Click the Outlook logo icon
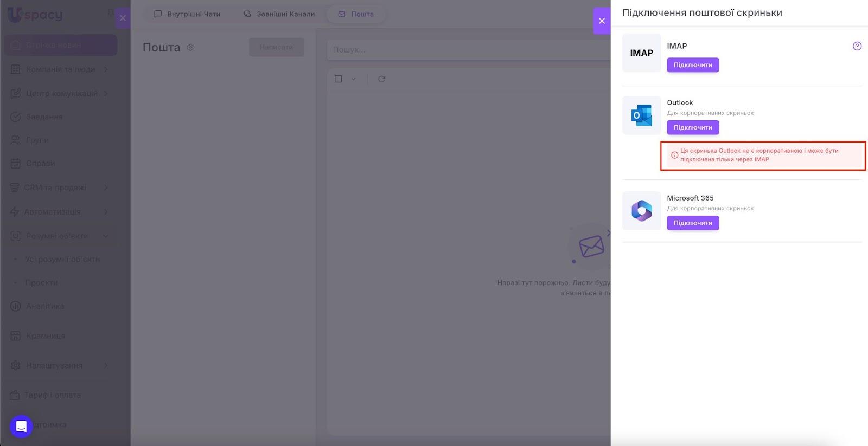The width and height of the screenshot is (868, 446). point(641,115)
